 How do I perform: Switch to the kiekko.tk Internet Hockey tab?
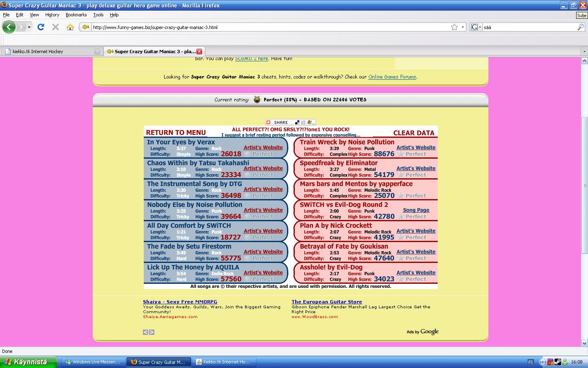click(x=51, y=52)
